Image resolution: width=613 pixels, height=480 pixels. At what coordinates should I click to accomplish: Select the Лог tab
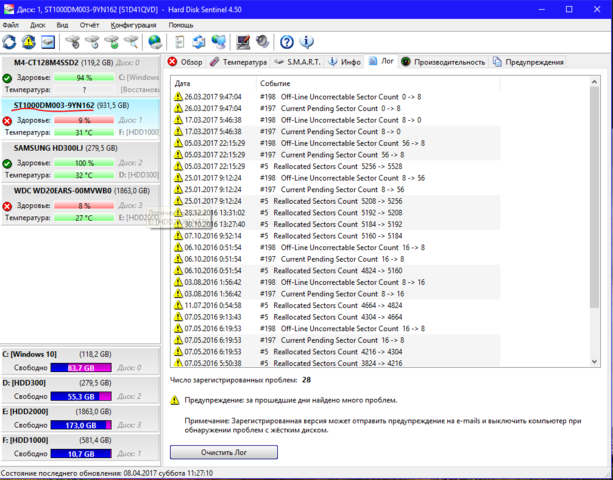click(381, 61)
